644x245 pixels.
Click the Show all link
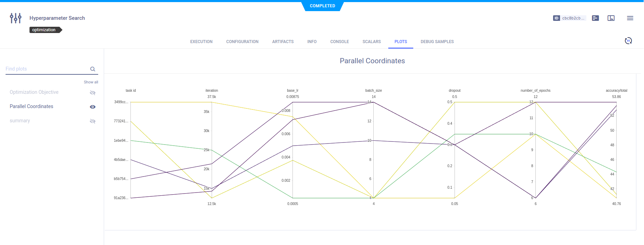tap(91, 82)
